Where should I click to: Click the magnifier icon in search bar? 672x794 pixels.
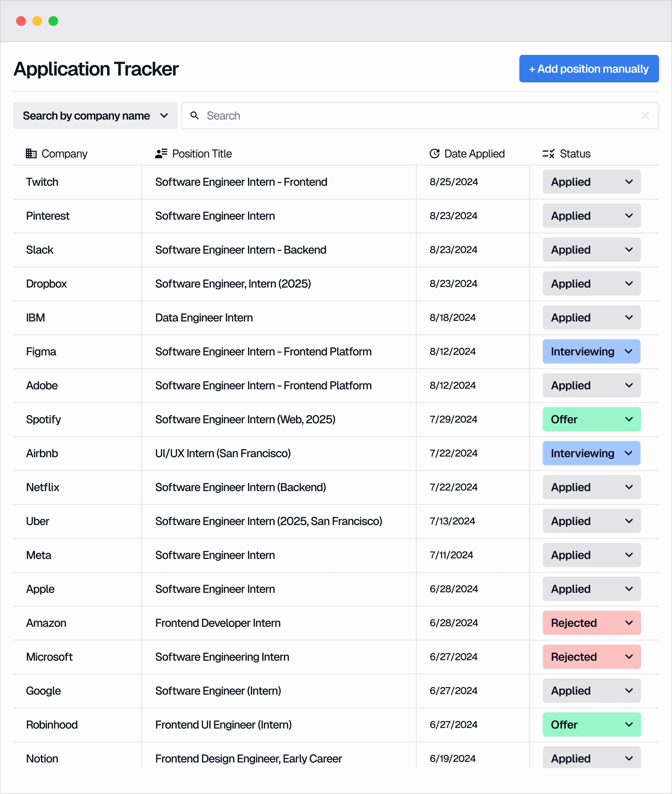click(195, 116)
